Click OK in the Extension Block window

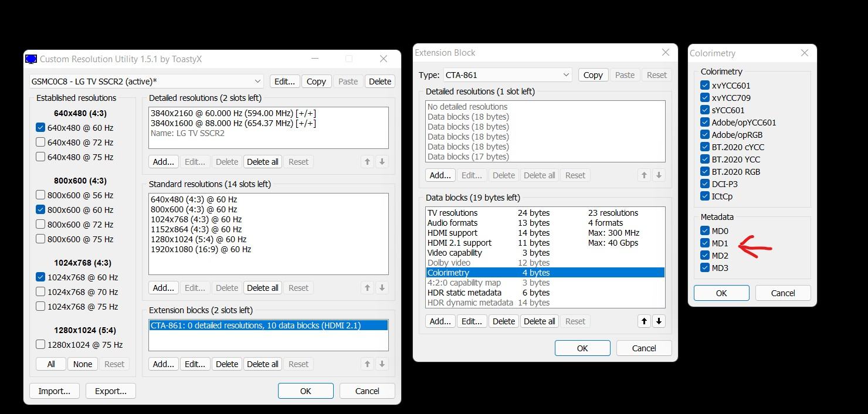tap(582, 348)
